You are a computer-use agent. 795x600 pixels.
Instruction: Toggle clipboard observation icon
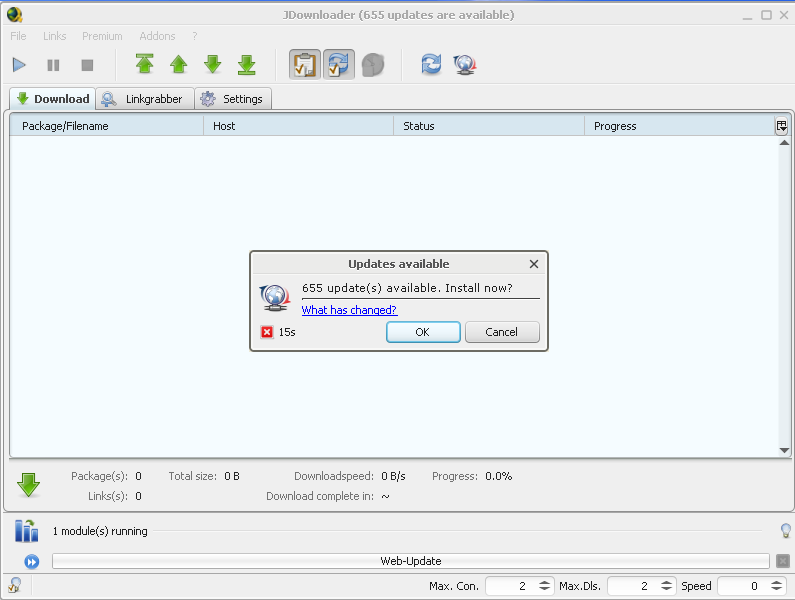[x=305, y=64]
